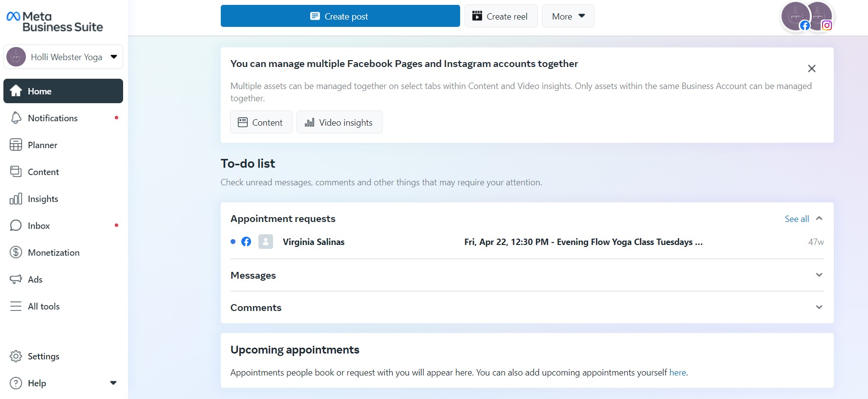Click the Create reel button
This screenshot has height=399, width=868.
[x=501, y=16]
